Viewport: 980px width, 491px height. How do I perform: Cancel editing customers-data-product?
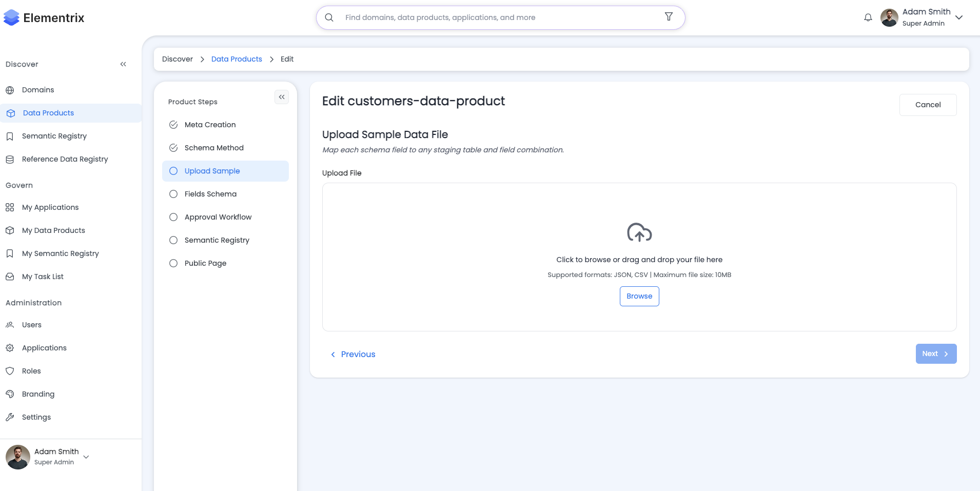pos(928,105)
